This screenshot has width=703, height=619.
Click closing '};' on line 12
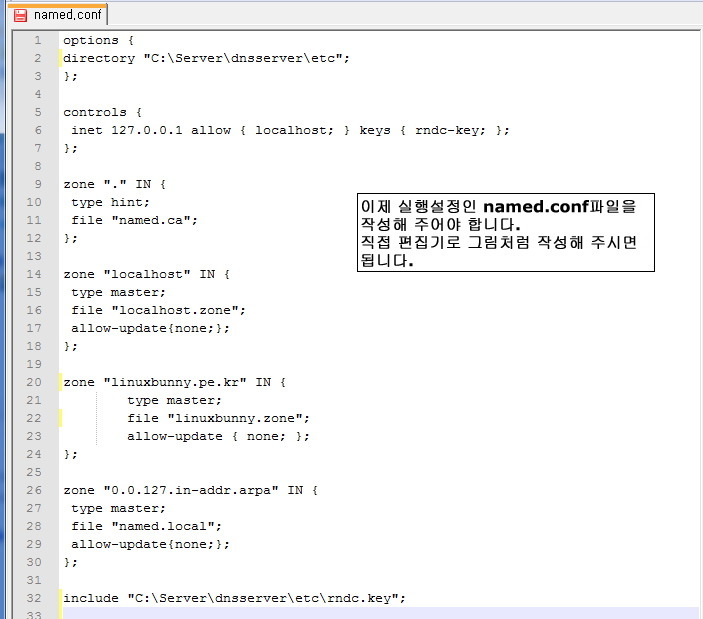[x=70, y=238]
